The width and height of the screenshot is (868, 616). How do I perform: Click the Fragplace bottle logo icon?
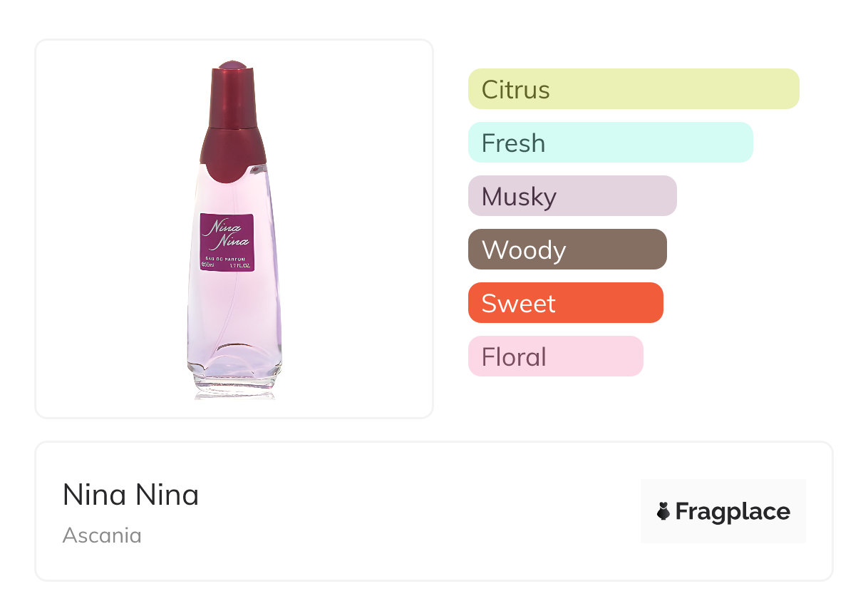click(663, 511)
